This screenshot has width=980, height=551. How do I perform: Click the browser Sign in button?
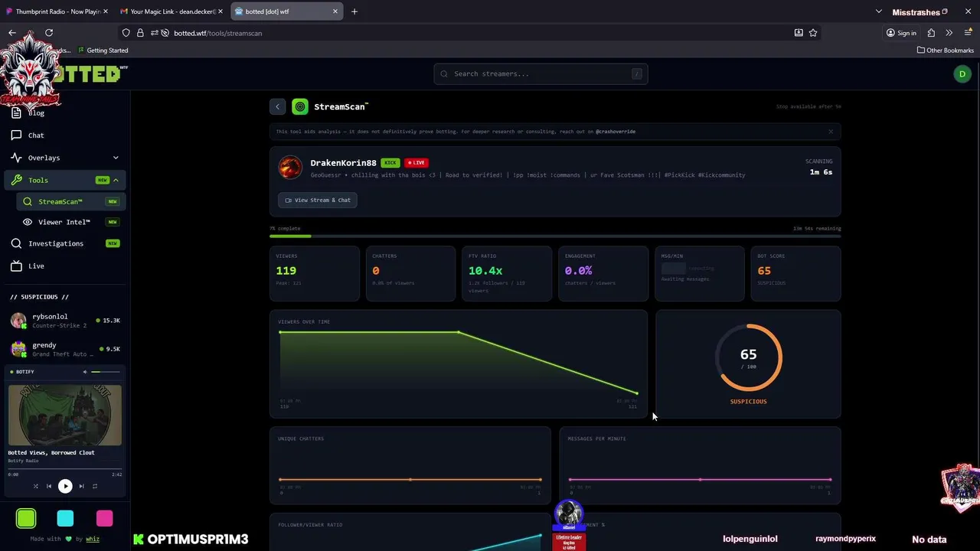[901, 33]
